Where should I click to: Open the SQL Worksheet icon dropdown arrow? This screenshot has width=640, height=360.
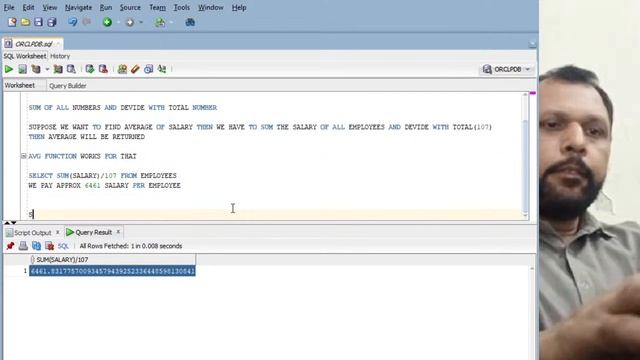pos(171,22)
